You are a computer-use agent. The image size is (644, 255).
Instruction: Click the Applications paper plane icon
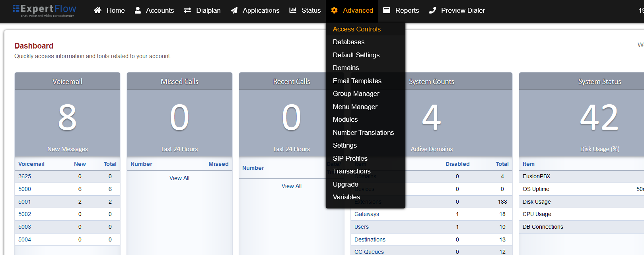click(x=234, y=10)
